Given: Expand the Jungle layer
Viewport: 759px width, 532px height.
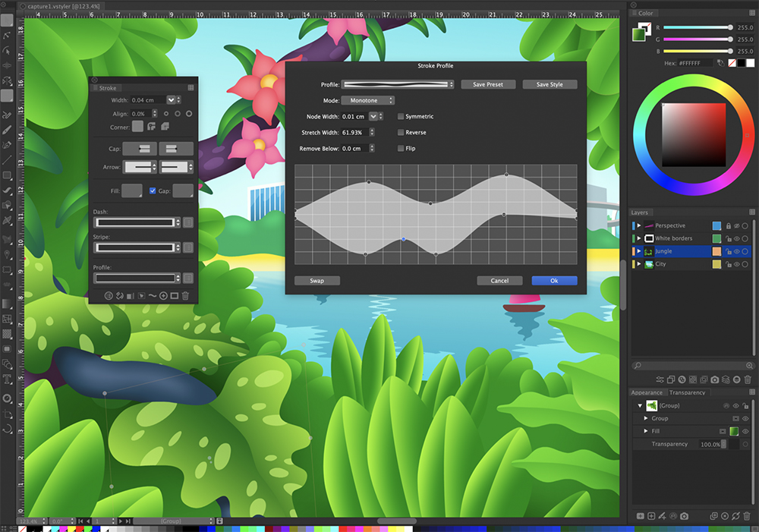Looking at the screenshot, I should 639,251.
